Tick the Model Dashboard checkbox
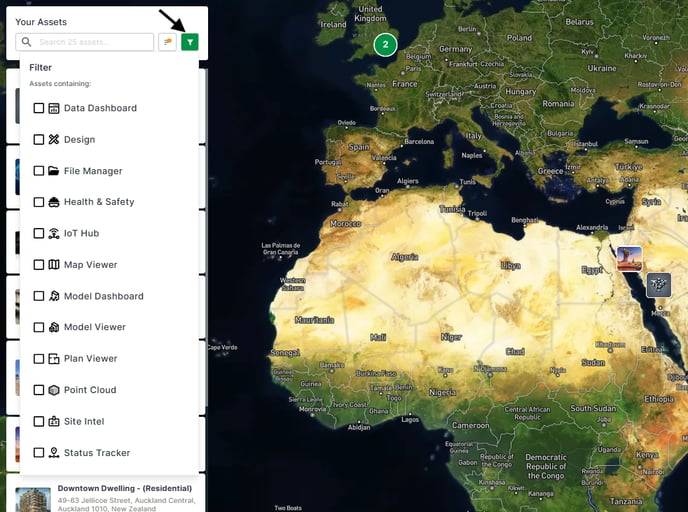The width and height of the screenshot is (688, 512). click(x=39, y=296)
